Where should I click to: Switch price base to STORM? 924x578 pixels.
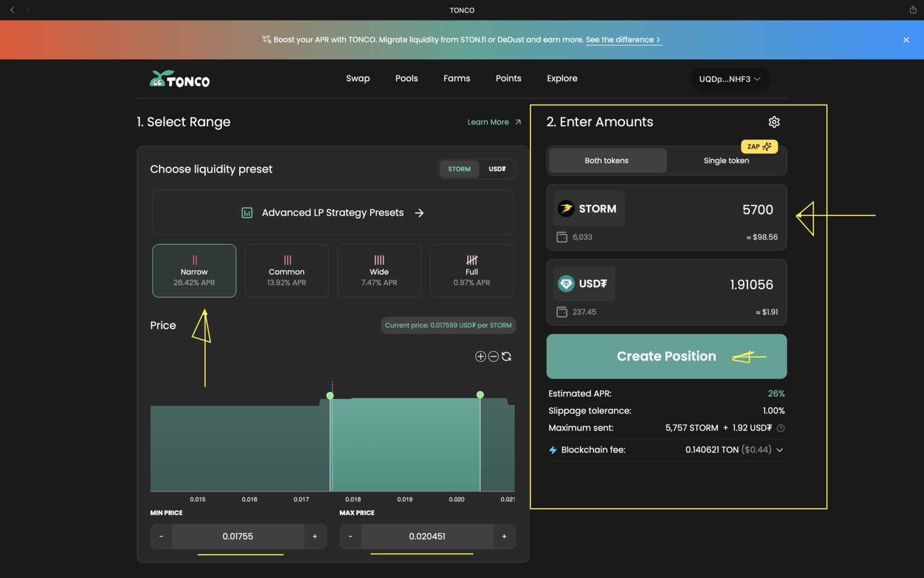459,169
